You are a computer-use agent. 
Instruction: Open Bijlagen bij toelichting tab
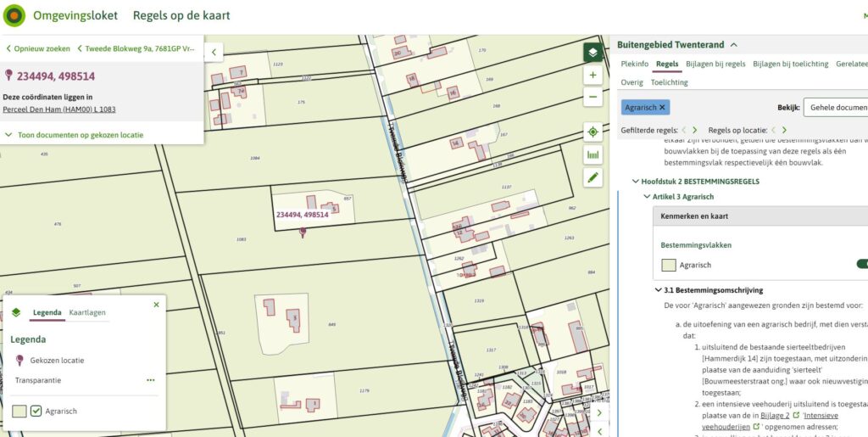click(x=791, y=64)
